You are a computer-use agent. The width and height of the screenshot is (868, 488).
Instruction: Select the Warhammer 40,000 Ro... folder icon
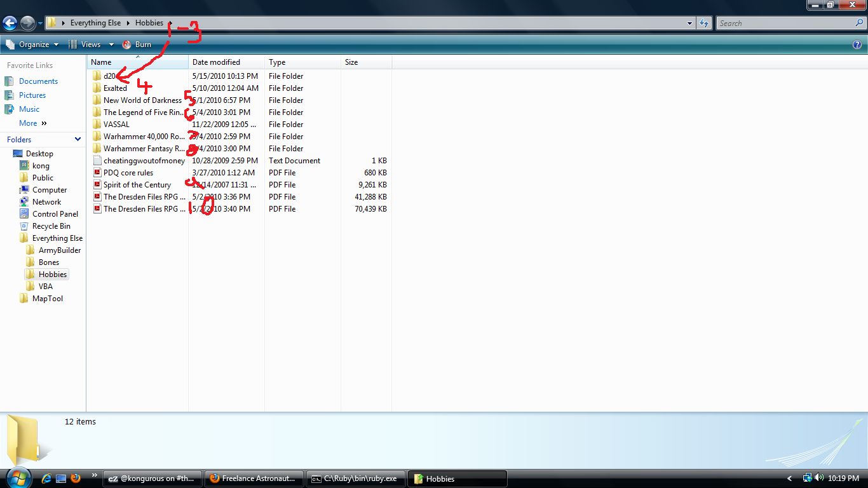click(97, 137)
